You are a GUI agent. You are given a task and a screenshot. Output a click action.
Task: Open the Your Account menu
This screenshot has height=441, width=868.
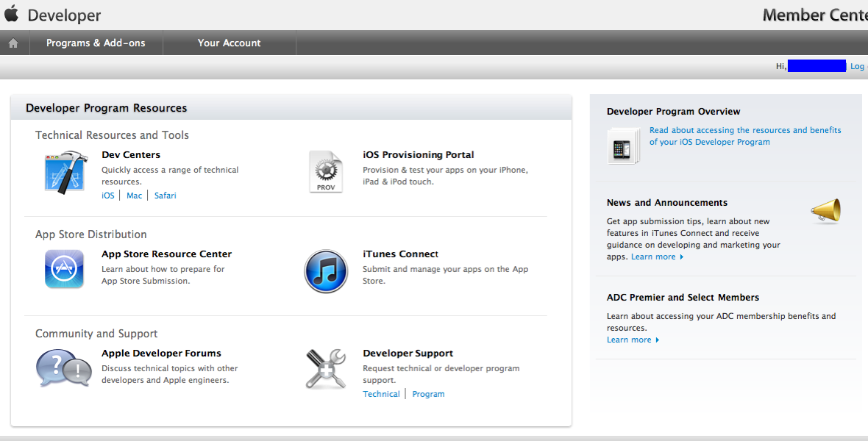pos(229,43)
